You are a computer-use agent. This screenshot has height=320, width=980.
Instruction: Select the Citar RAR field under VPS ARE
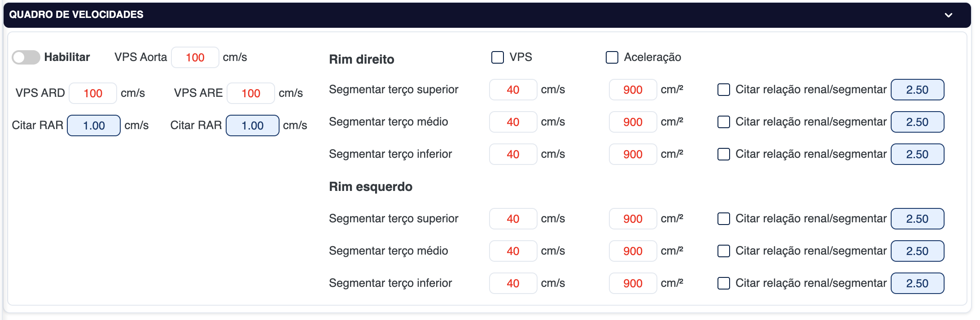pyautogui.click(x=252, y=125)
